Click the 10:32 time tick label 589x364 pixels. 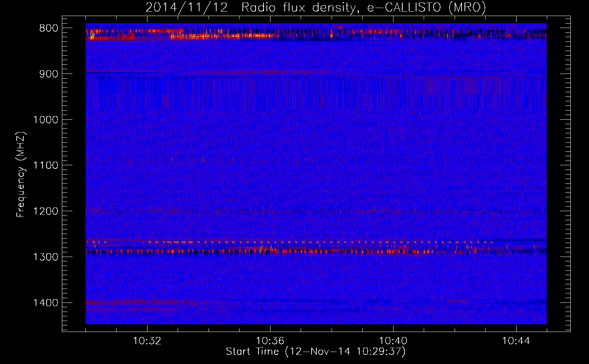tap(147, 341)
